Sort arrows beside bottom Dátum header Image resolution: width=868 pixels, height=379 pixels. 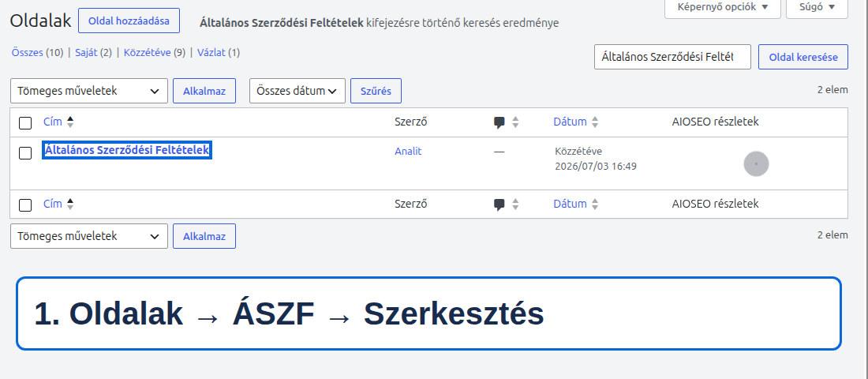pyautogui.click(x=595, y=204)
